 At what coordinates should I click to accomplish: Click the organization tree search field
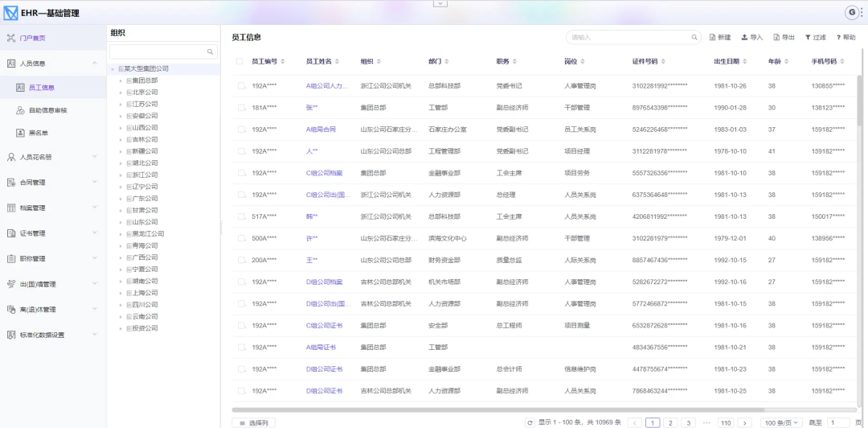click(158, 51)
